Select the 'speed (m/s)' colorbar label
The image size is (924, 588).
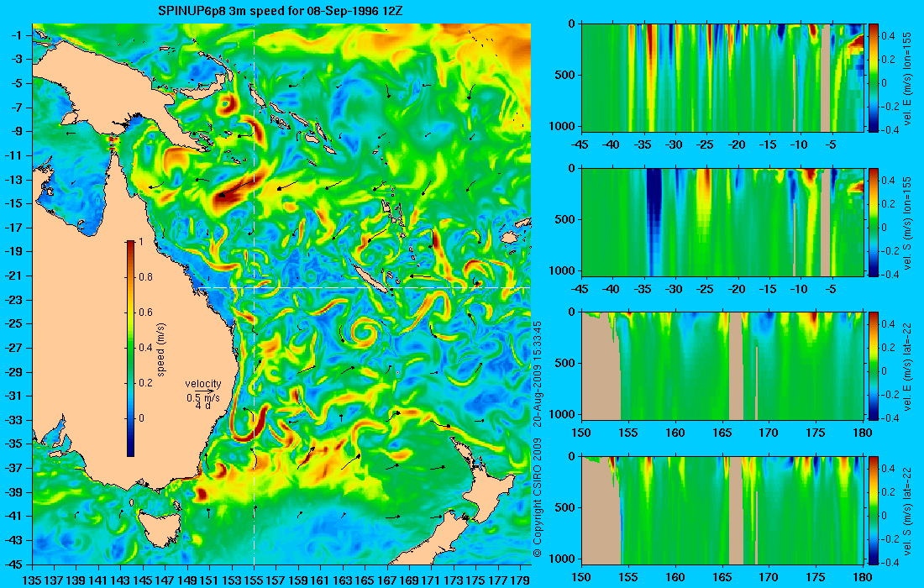pyautogui.click(x=161, y=349)
